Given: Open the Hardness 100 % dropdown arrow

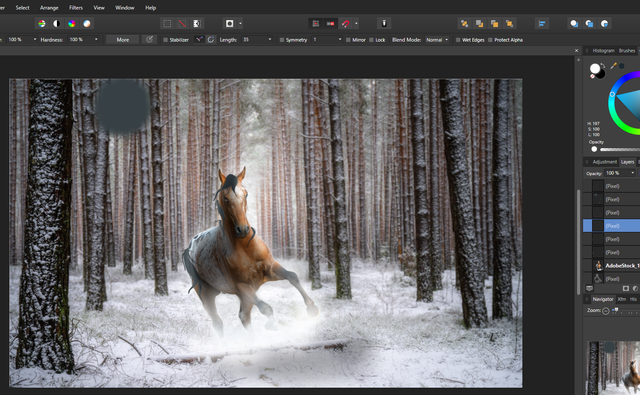Looking at the screenshot, I should click(x=96, y=40).
